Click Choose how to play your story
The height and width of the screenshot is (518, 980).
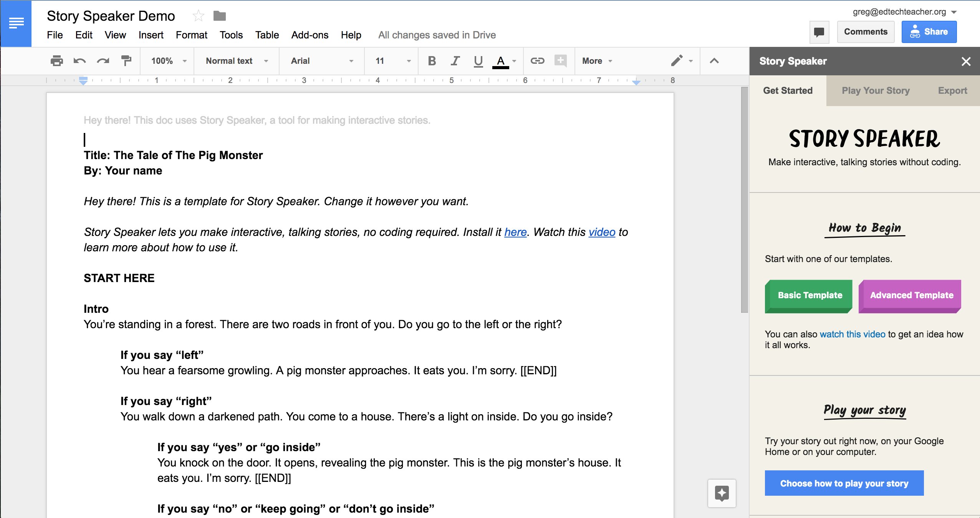pos(844,483)
